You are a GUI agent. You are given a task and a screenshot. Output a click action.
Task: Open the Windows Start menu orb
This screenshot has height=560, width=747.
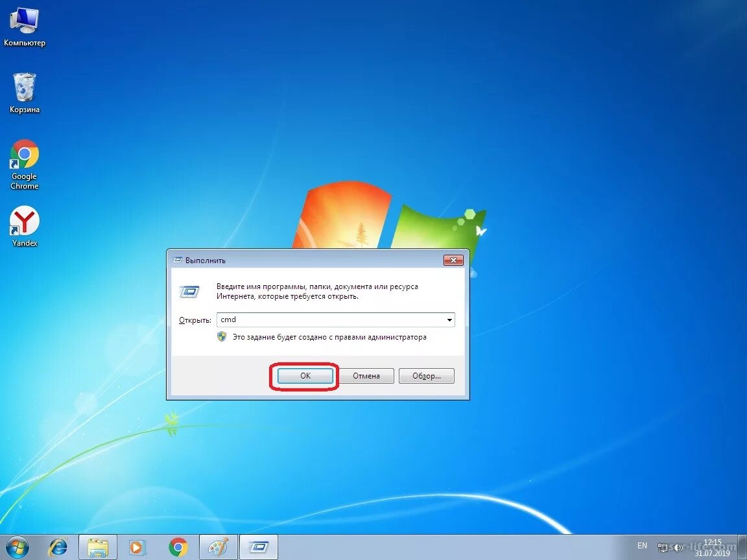tap(18, 547)
